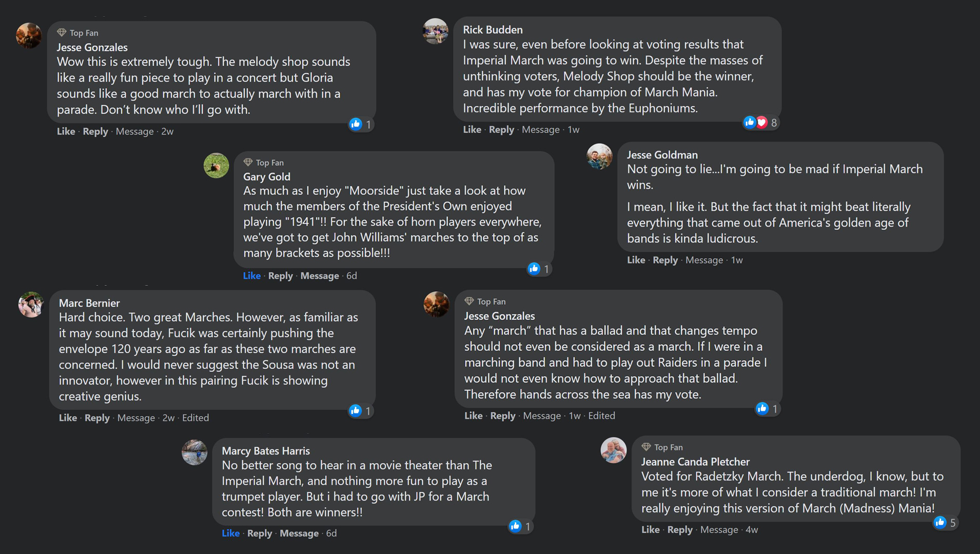
Task: Click the 6d timestamp on Gary Gold's comment
Action: (x=351, y=275)
